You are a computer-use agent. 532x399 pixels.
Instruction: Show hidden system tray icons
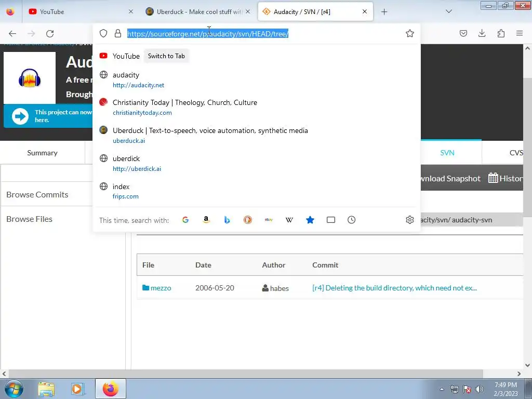(x=442, y=389)
